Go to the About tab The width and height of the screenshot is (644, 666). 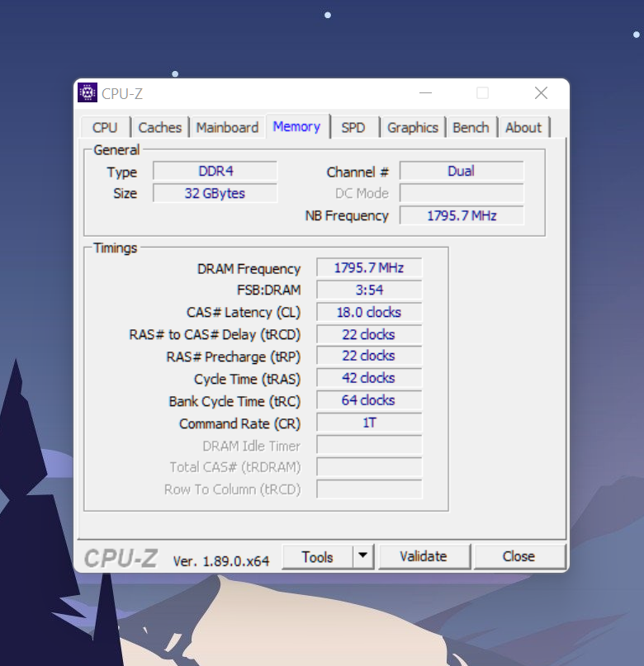tap(523, 127)
